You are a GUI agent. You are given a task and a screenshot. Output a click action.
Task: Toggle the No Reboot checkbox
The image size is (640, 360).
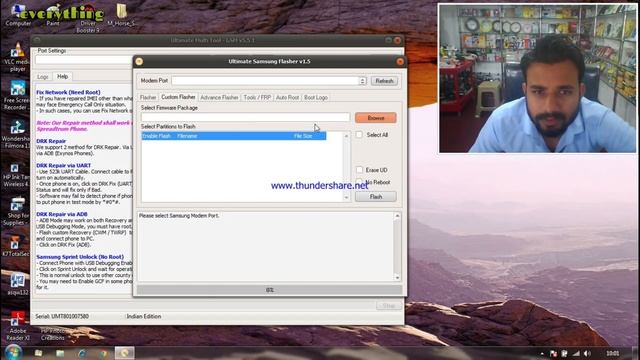tap(359, 182)
